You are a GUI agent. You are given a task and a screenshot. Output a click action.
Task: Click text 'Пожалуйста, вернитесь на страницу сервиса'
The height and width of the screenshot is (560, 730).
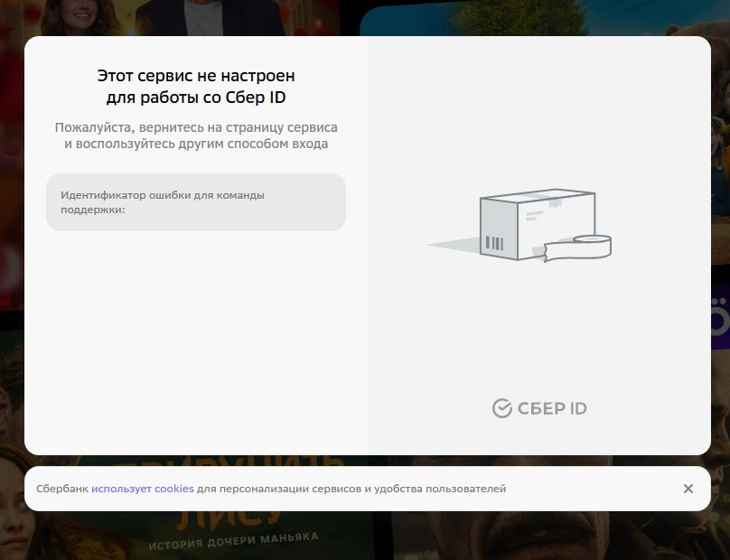click(x=196, y=127)
